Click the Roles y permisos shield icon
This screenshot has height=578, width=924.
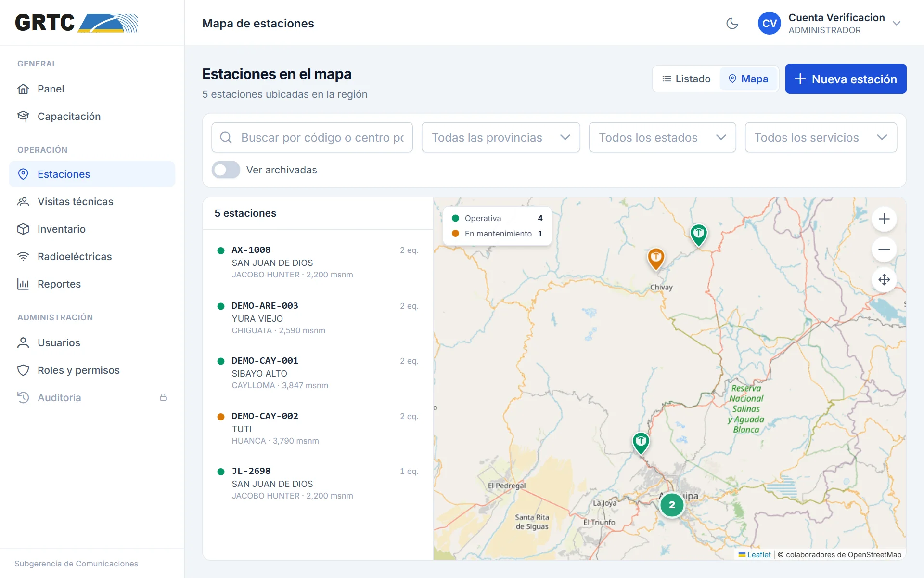pyautogui.click(x=23, y=370)
